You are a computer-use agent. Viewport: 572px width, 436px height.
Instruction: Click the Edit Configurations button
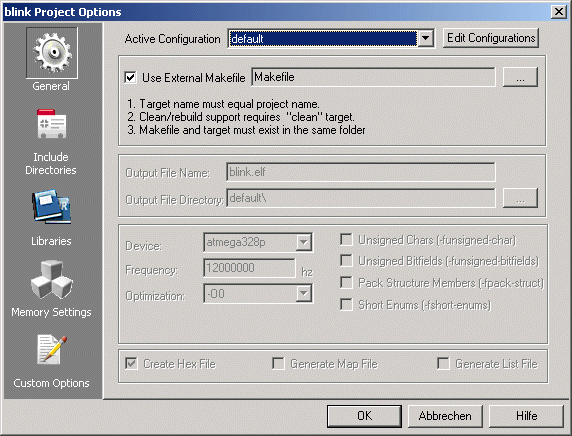[x=491, y=38]
